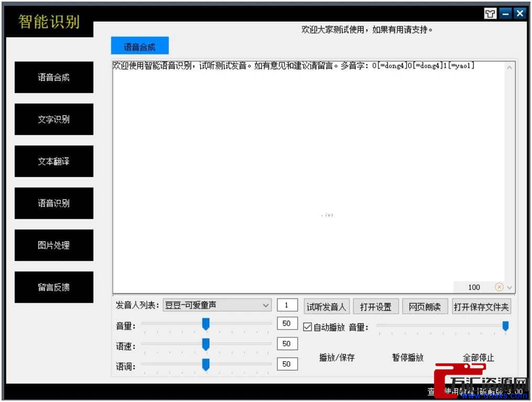Minimize the 智能识别 window

pyautogui.click(x=505, y=14)
